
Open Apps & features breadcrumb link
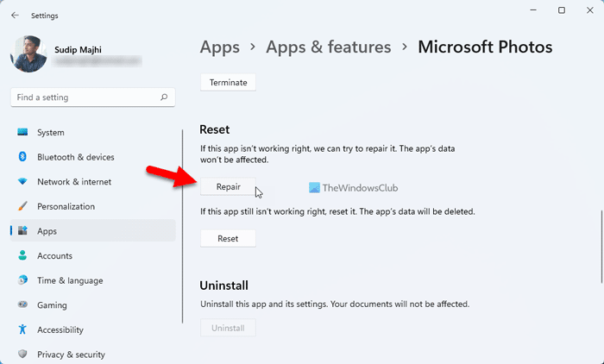click(329, 47)
